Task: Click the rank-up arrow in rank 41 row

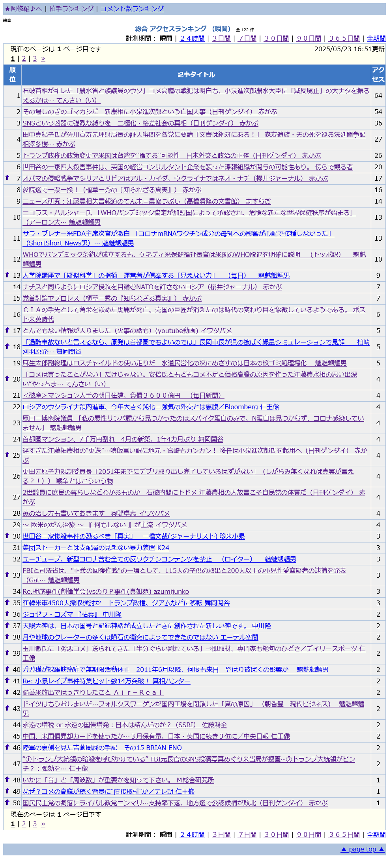Action: tap(7, 681)
